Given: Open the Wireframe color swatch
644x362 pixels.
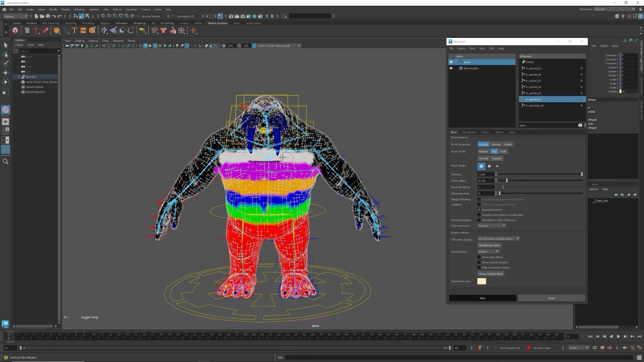Looking at the screenshot, I should [482, 282].
